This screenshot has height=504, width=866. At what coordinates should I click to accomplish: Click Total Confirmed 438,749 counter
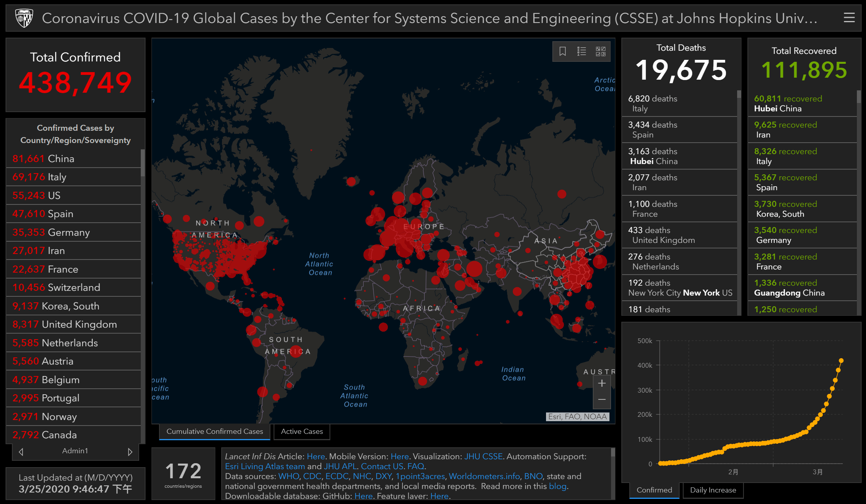[75, 75]
